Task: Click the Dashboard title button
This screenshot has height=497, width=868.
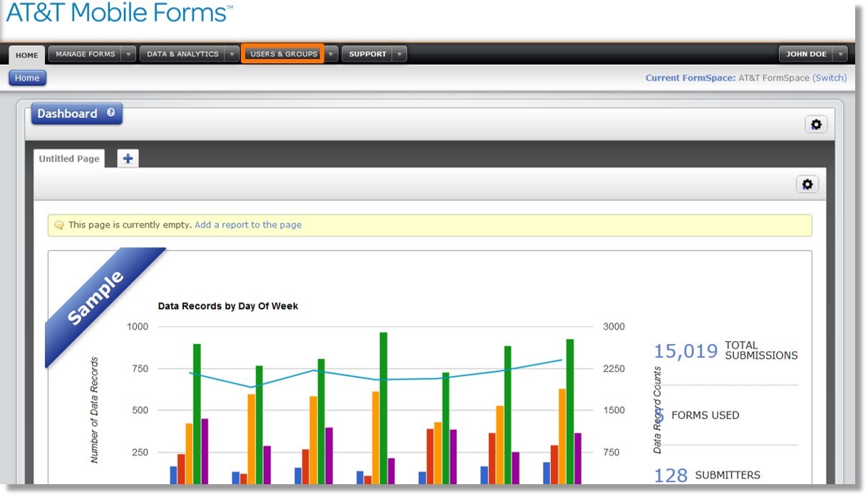Action: click(x=76, y=114)
